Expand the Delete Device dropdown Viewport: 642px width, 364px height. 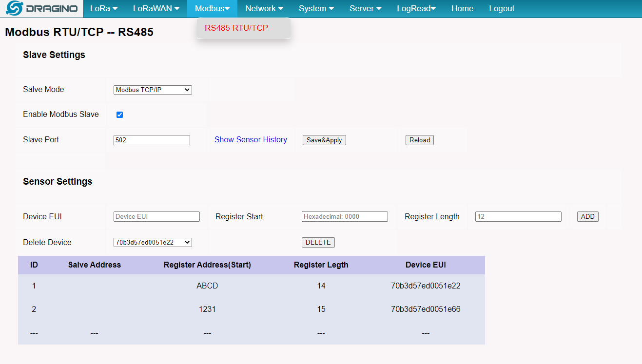[153, 242]
